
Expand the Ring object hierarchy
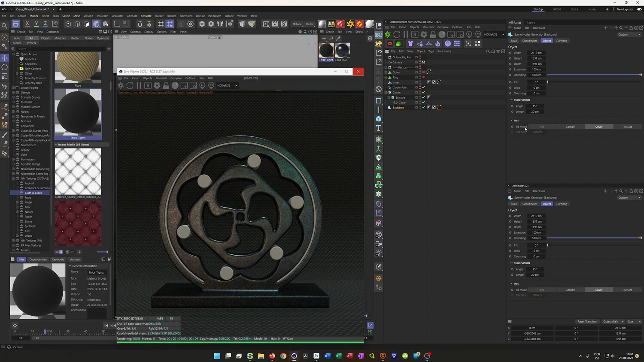tap(386, 77)
